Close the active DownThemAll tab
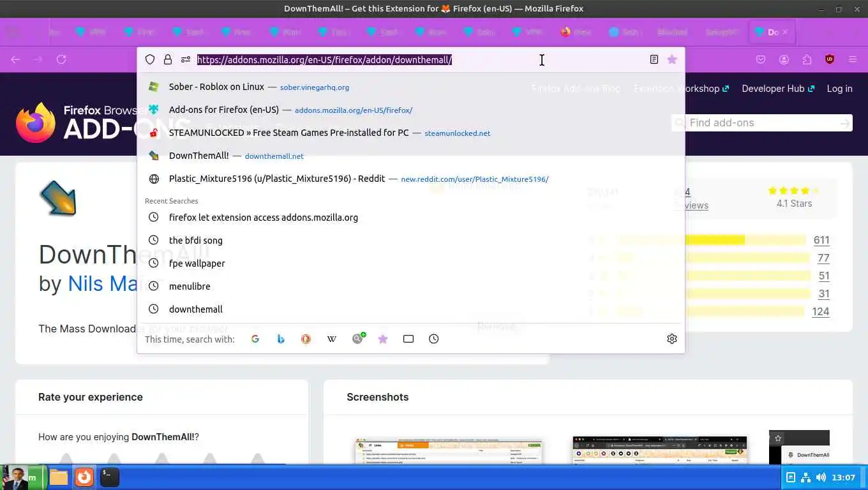Viewport: 868px width, 490px height. (x=785, y=32)
